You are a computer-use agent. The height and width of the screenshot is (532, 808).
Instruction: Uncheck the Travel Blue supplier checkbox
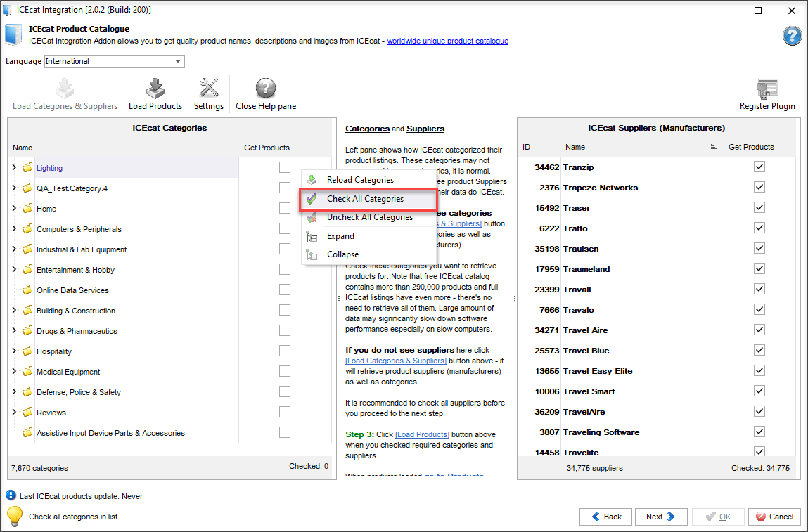(x=759, y=350)
